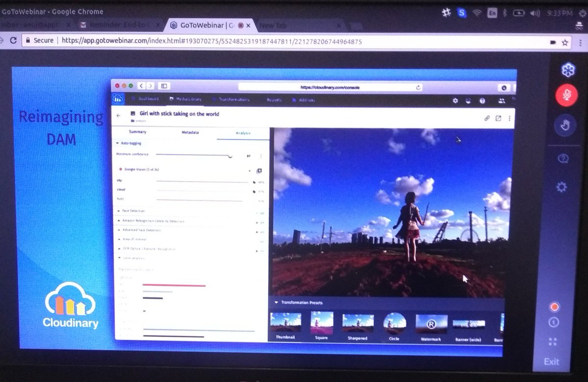Close the GoToWebinar browser tab

[249, 25]
